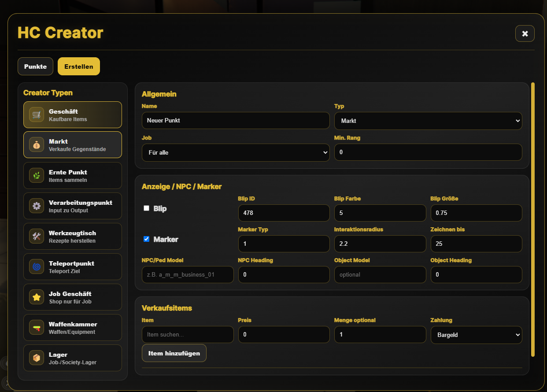Click the gear icon for Verarbeitungspunkt
This screenshot has height=392, width=547.
[x=37, y=206]
